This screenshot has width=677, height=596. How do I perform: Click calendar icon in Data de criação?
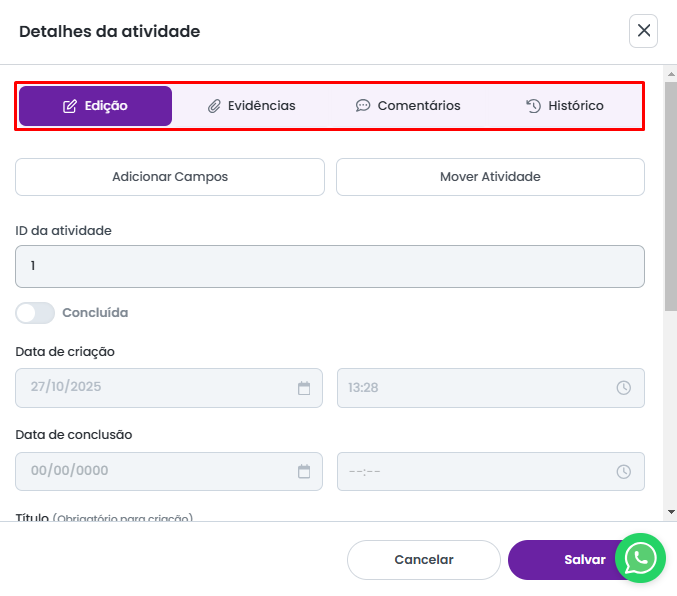[x=304, y=388]
